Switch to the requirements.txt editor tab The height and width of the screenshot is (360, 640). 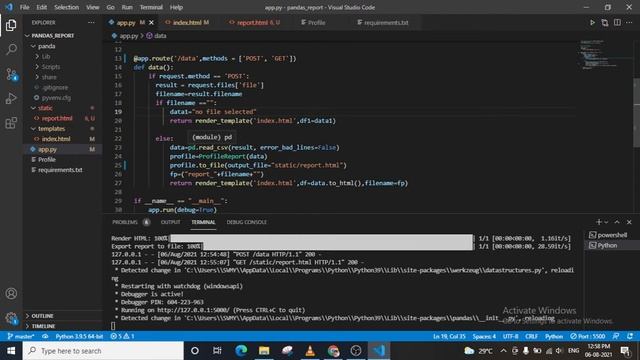(x=385, y=23)
